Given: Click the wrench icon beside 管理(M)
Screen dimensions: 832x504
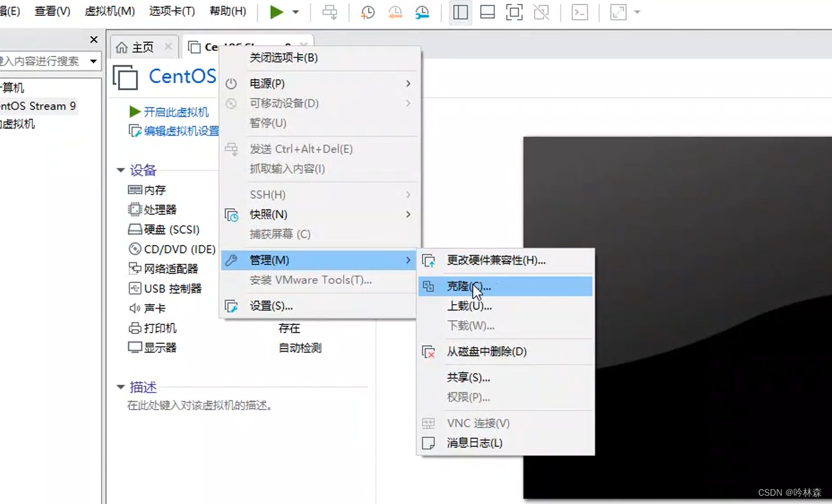Looking at the screenshot, I should pos(231,260).
